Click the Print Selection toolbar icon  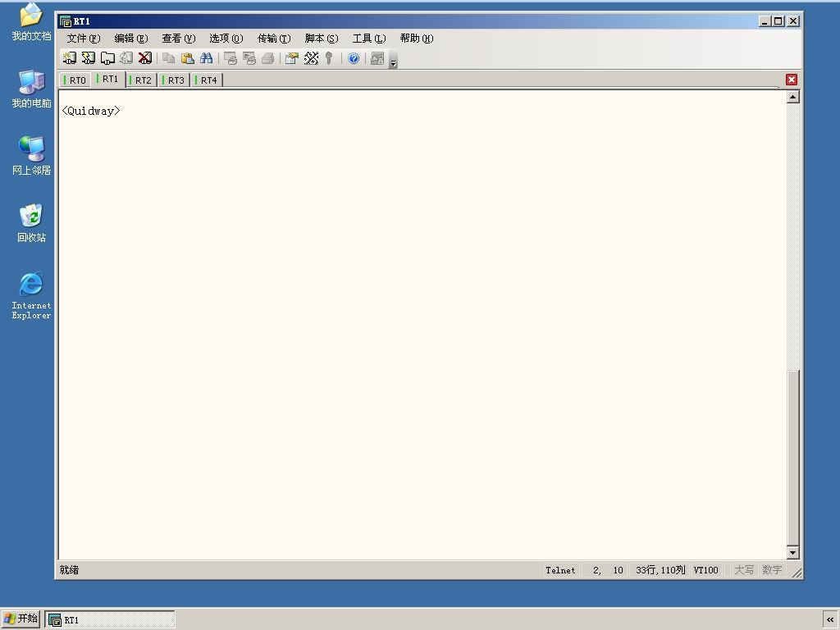click(x=249, y=58)
